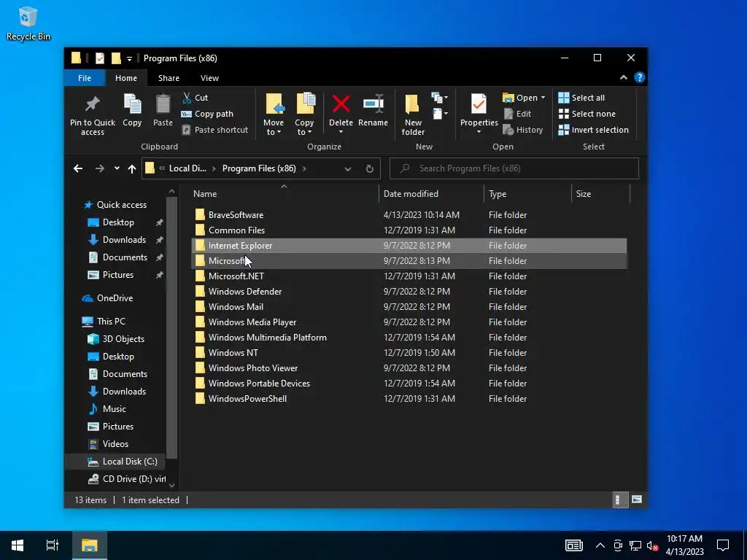747x560 pixels.
Task: Click Invert selection
Action: tap(594, 130)
